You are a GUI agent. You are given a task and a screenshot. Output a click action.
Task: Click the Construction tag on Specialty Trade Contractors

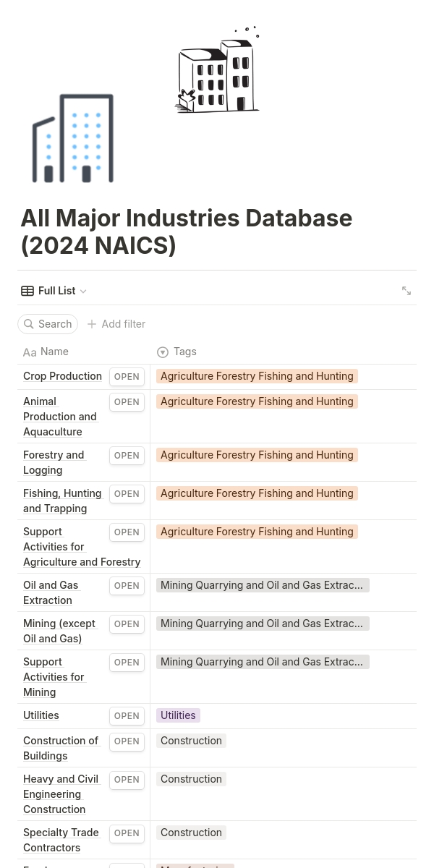pos(191,833)
